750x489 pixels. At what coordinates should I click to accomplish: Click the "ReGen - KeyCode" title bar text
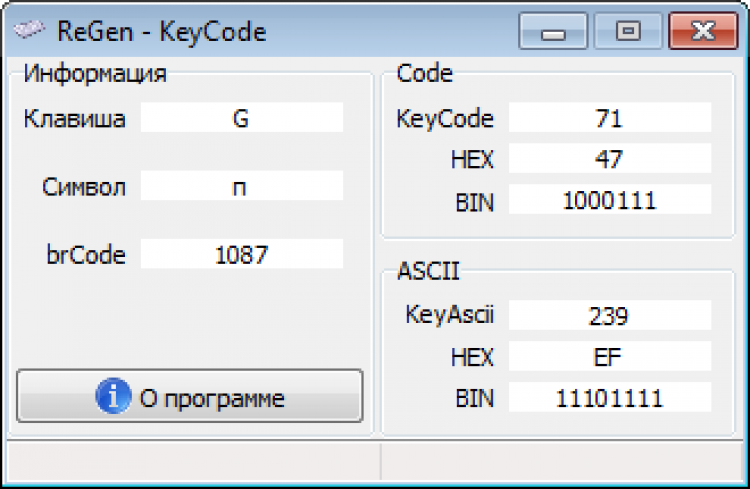(x=162, y=31)
